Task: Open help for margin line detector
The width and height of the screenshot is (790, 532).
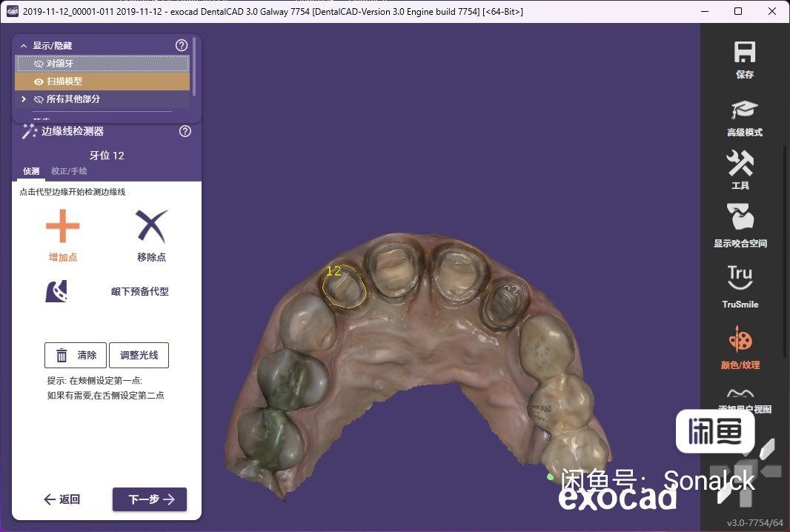Action: click(x=185, y=131)
